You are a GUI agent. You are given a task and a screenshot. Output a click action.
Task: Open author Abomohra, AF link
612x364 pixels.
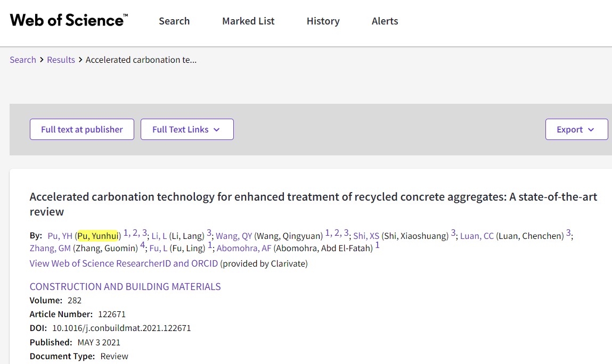[x=244, y=248]
